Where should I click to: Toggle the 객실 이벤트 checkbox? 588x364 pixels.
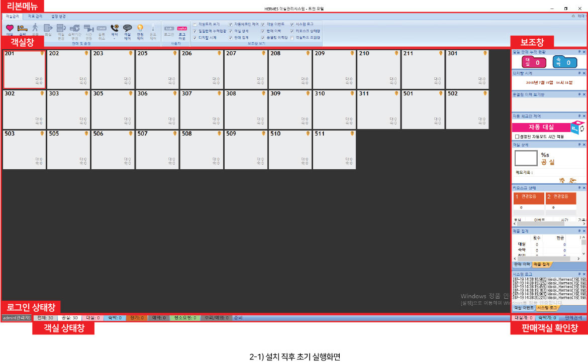pos(263,24)
